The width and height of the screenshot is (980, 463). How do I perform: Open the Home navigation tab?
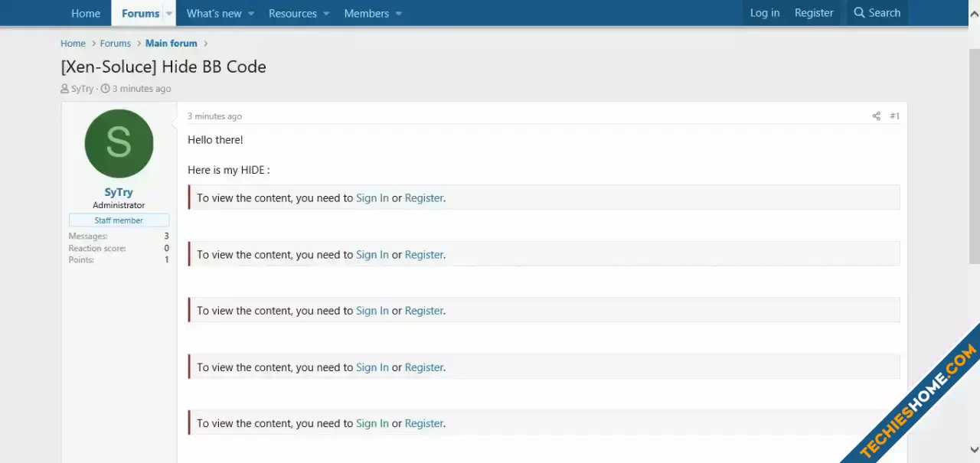pos(86,13)
